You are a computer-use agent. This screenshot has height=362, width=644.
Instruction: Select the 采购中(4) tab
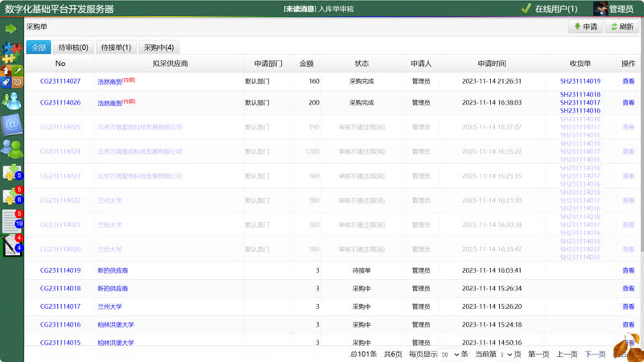159,47
